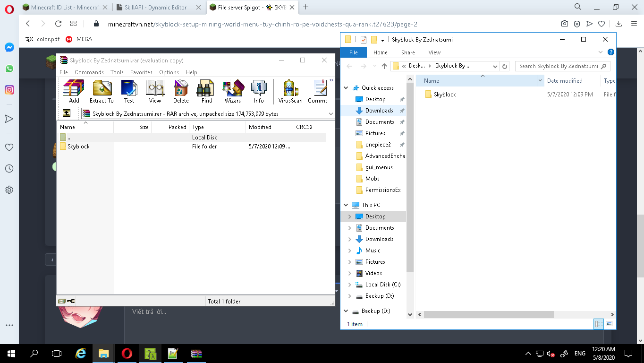Click the Explorer horizontal scrollbar
The height and width of the screenshot is (363, 644).
point(489,314)
